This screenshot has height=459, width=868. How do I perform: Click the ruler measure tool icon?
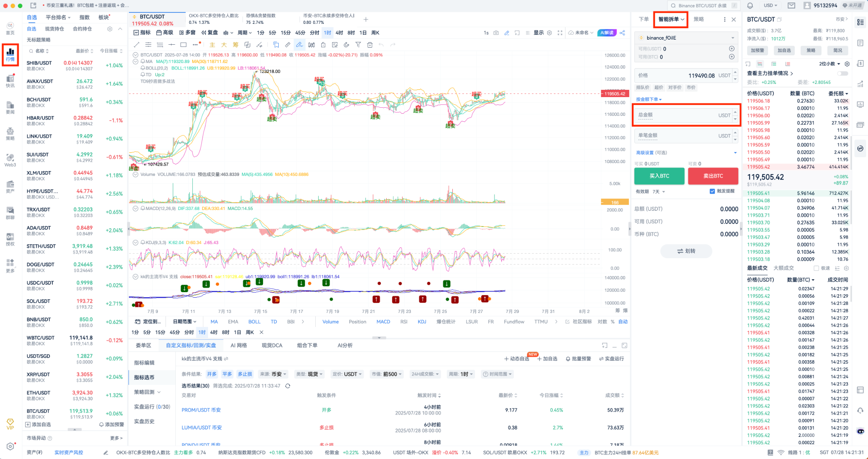[288, 45]
